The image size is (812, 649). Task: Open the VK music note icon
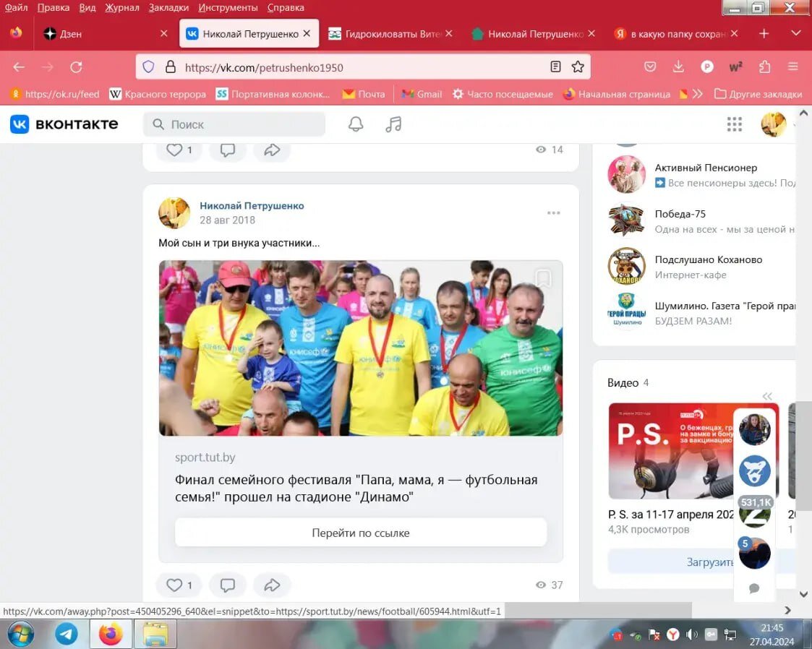pos(393,124)
